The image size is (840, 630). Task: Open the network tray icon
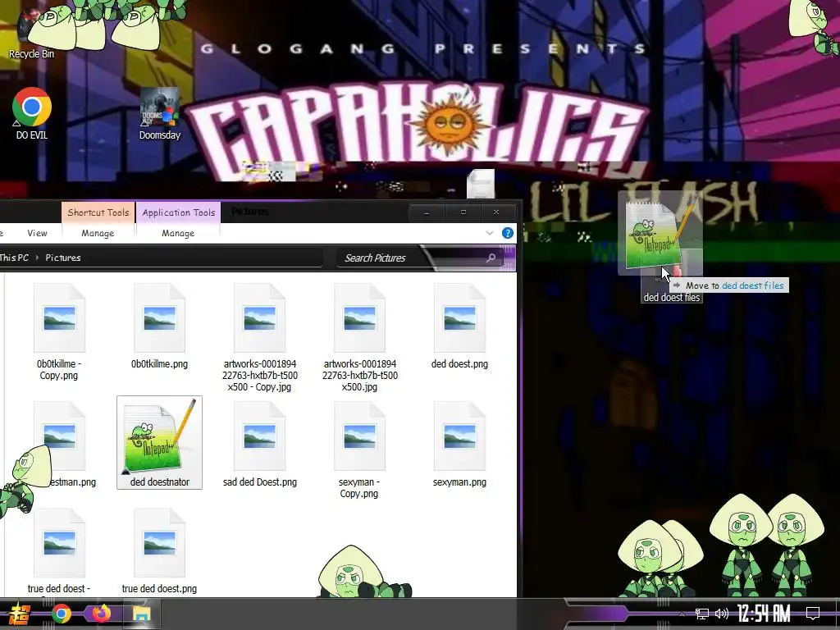coord(702,614)
